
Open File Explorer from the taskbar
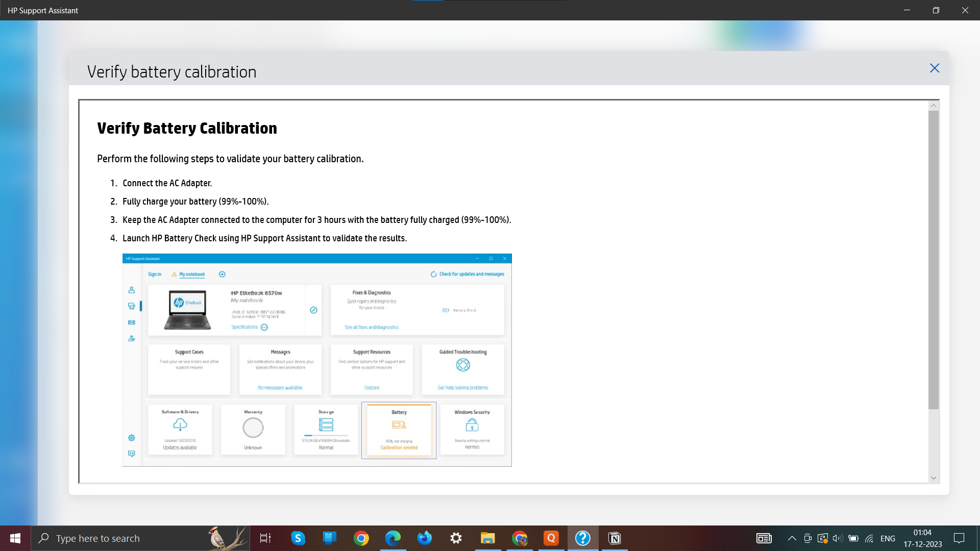(488, 538)
